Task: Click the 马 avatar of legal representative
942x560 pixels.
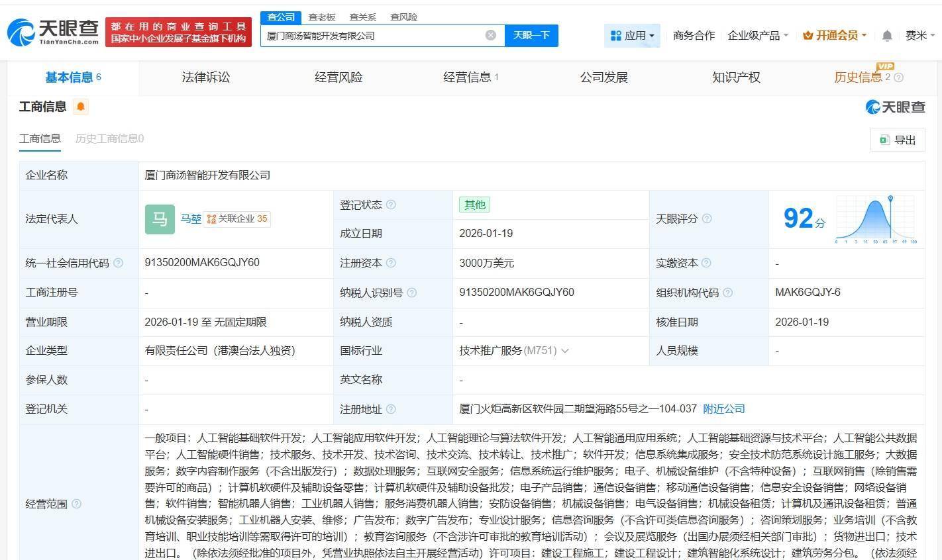Action: click(x=160, y=219)
